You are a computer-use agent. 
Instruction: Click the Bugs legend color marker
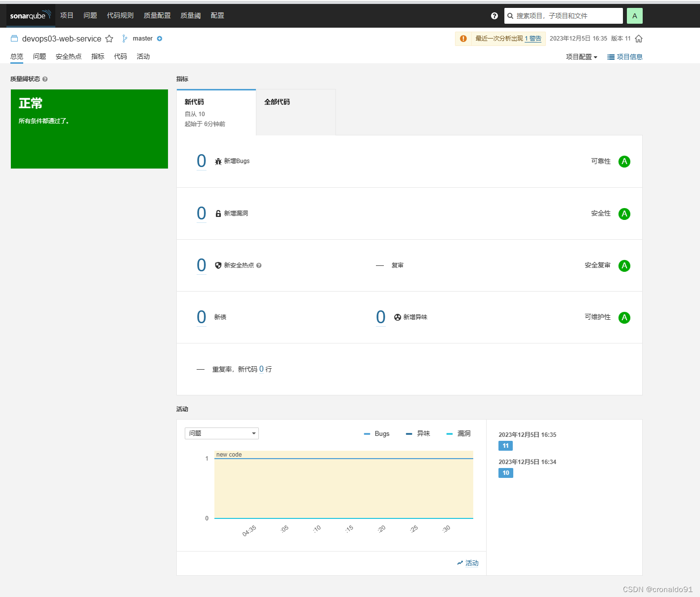click(367, 434)
